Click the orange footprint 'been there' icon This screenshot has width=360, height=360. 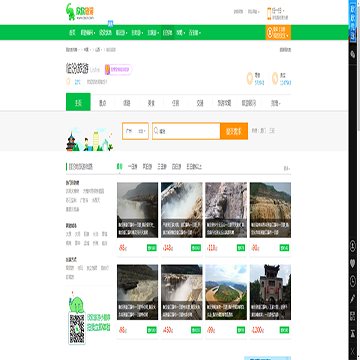[x=275, y=78]
